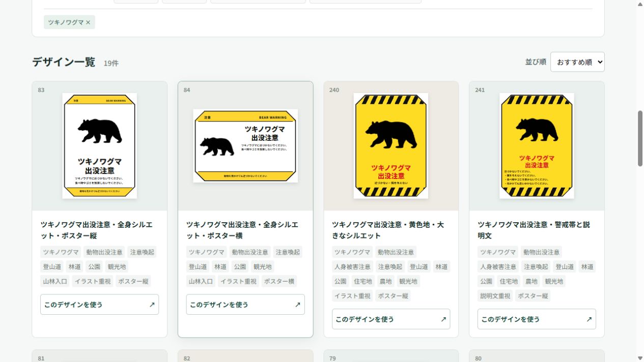The width and height of the screenshot is (644, 362).
Task: Click ポスター縦 tag on card 241
Action: [x=533, y=296]
